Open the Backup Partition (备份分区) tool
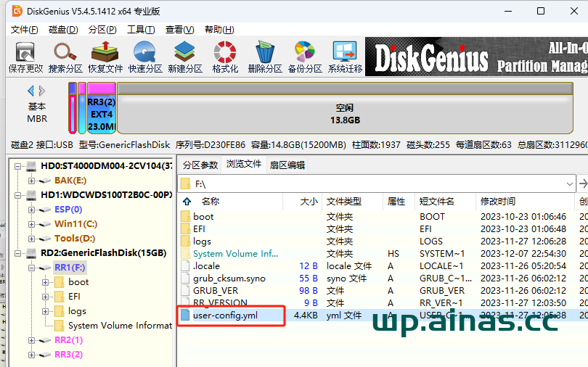 click(304, 57)
